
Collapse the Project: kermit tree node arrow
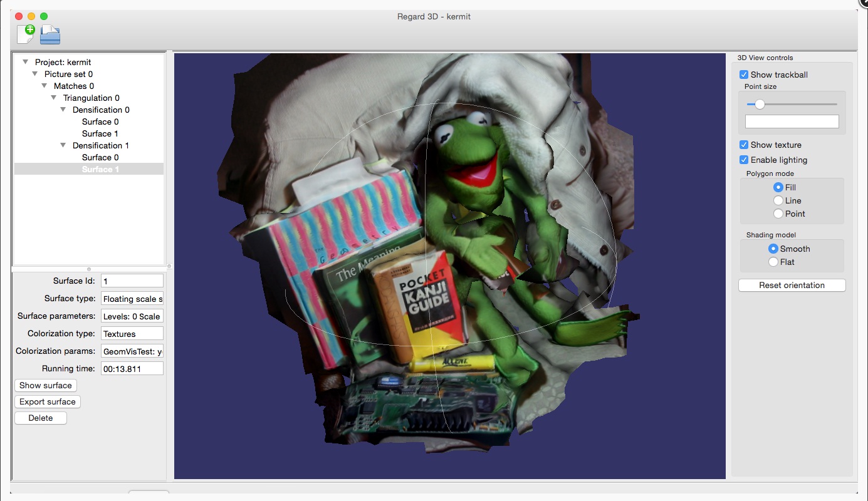26,62
